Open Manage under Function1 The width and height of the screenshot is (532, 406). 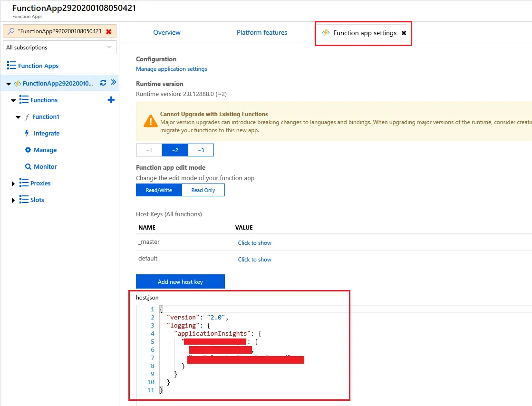(45, 150)
